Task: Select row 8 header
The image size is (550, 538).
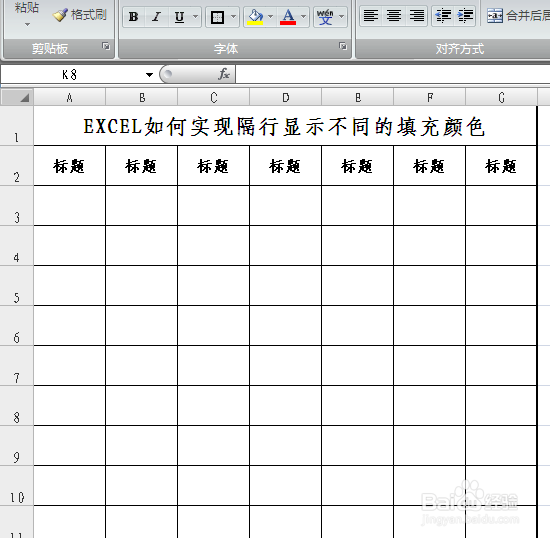Action: [16, 405]
